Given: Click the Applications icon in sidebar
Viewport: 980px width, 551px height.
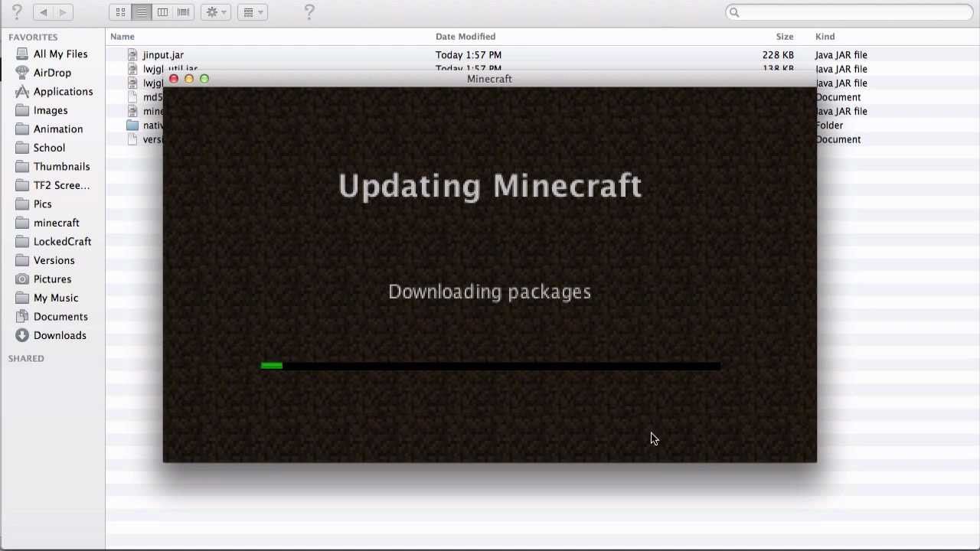Looking at the screenshot, I should pos(21,92).
